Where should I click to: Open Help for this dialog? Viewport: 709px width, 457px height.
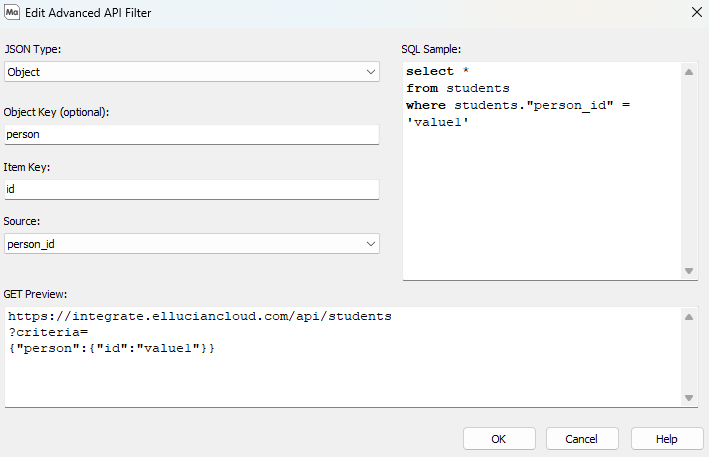point(667,439)
